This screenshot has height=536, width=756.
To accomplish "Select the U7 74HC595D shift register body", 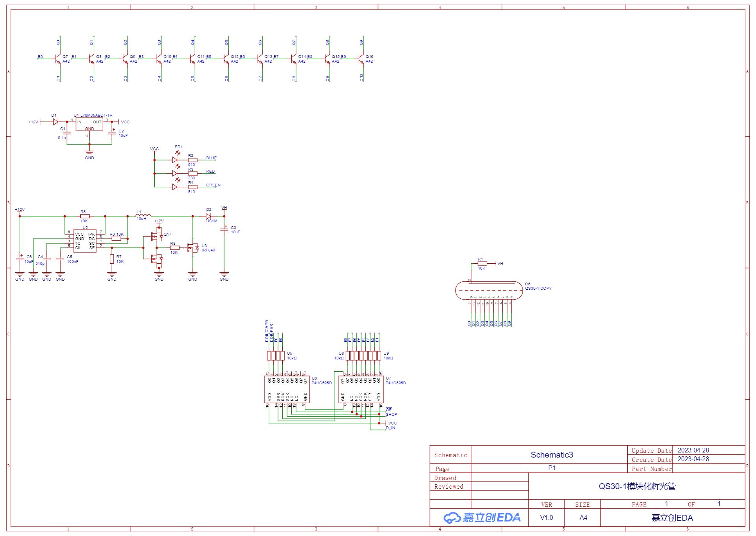I will [x=361, y=389].
